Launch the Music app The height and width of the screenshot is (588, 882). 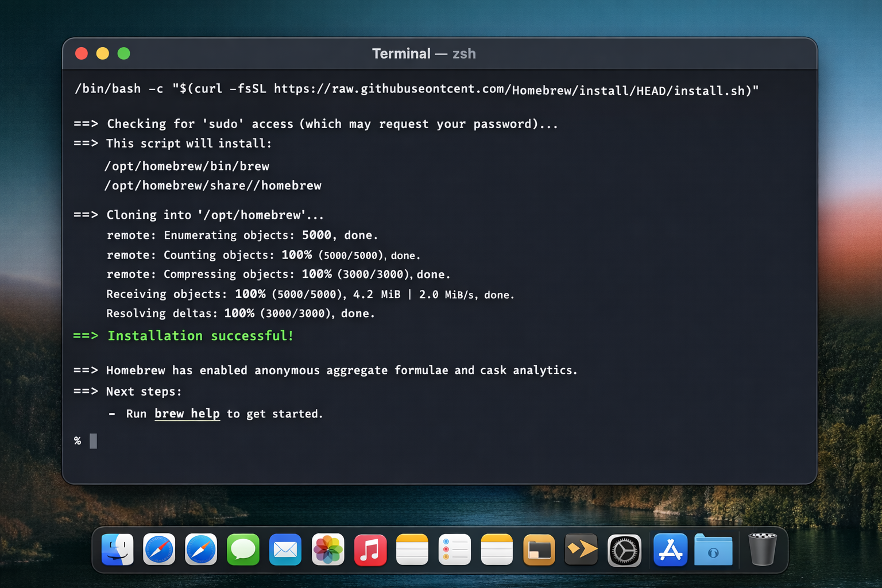point(370,550)
